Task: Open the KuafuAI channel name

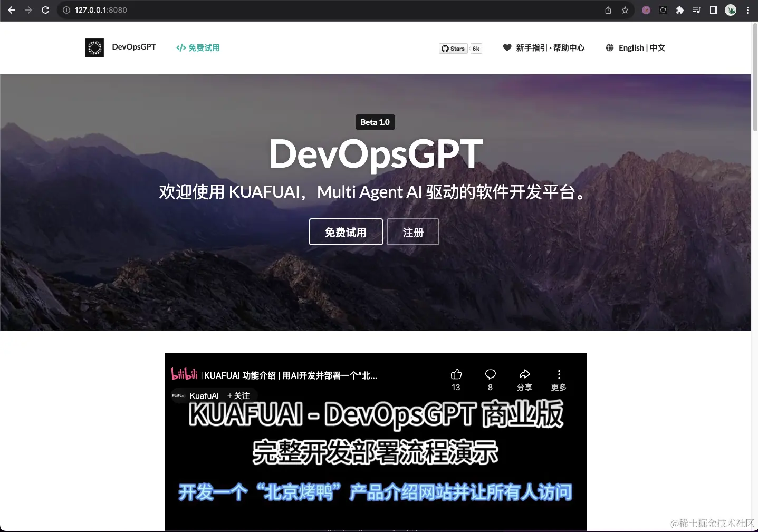Action: (x=204, y=396)
